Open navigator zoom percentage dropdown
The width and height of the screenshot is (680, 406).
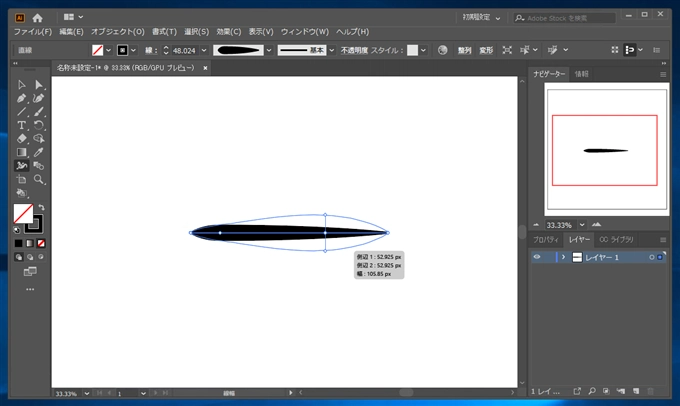(x=582, y=225)
